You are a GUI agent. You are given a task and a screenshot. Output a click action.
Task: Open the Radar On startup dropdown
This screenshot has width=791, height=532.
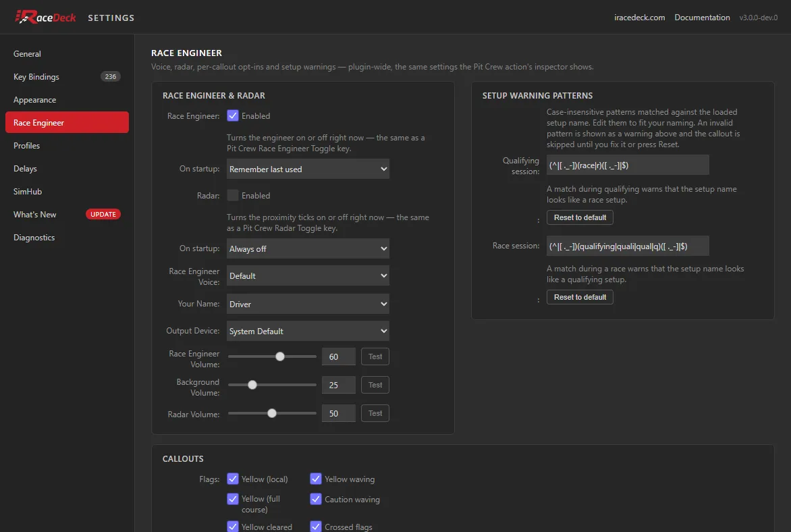point(308,249)
